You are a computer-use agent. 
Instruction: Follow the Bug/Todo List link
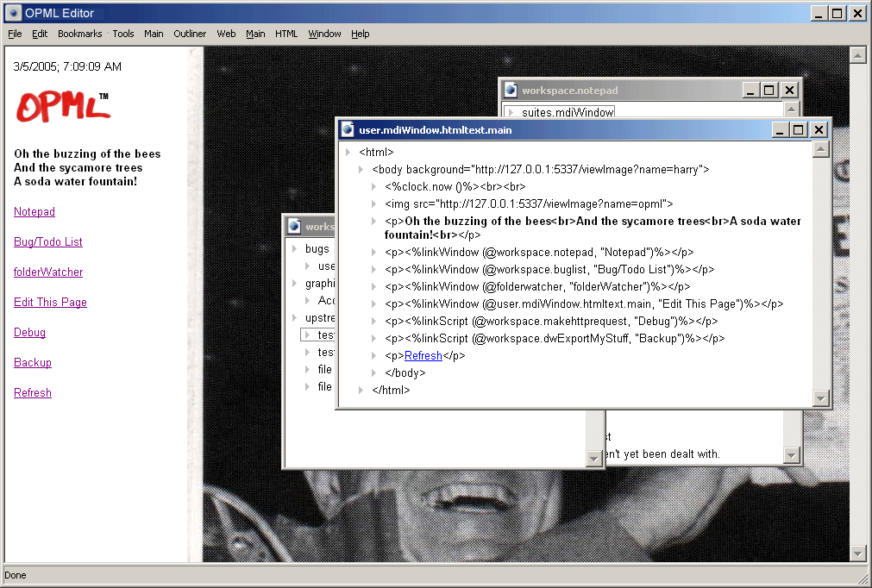pos(48,242)
